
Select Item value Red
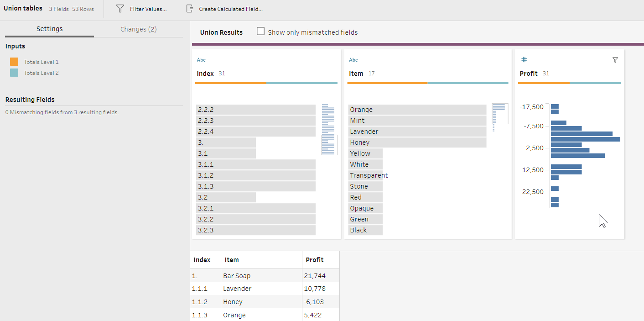365,197
